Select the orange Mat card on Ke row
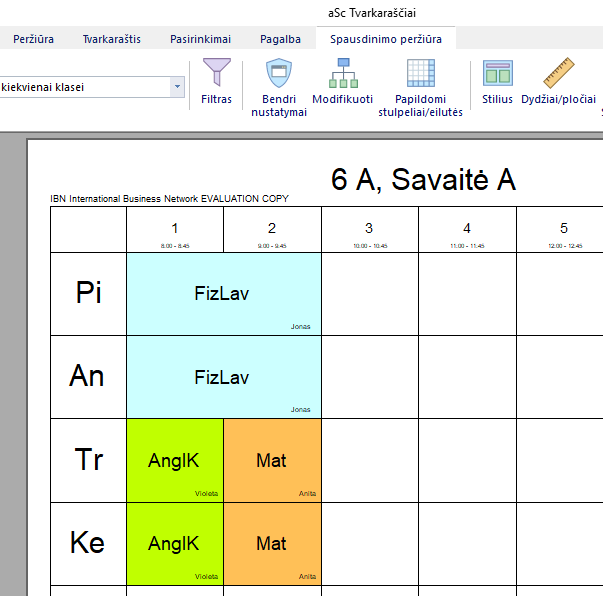Image resolution: width=603 pixels, height=596 pixels. (x=271, y=544)
